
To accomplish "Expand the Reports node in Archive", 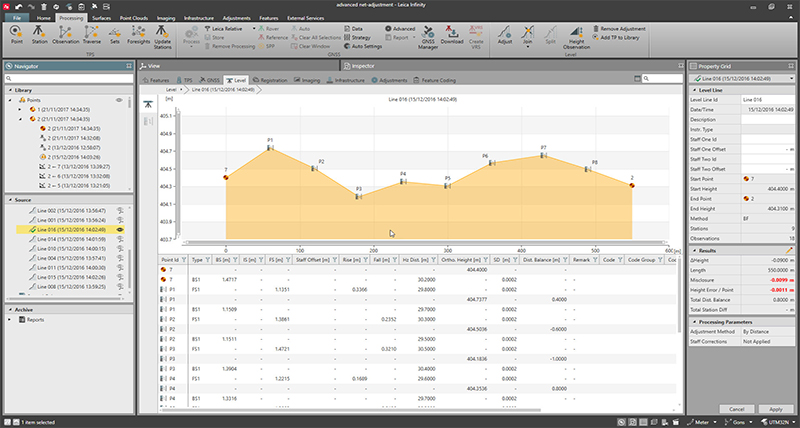I will pos(10,320).
